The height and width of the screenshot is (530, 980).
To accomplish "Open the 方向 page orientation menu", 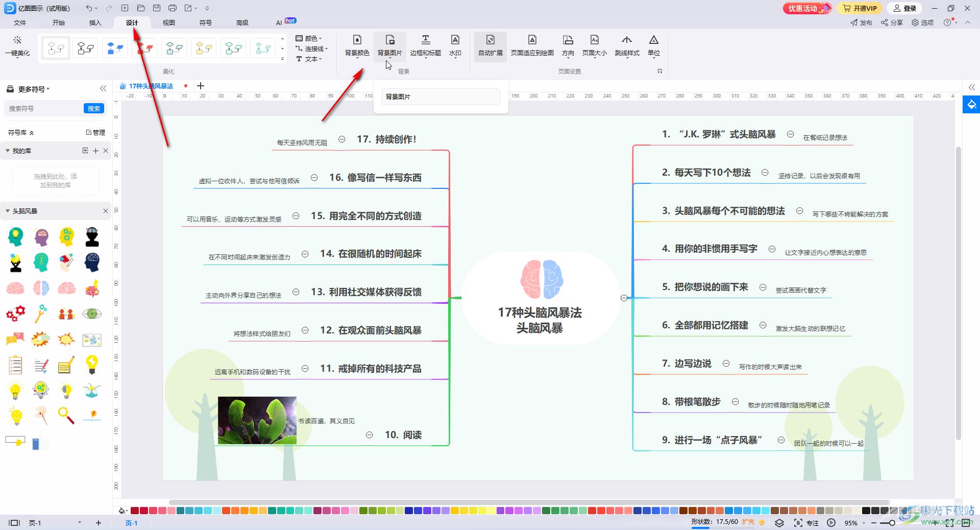I will (568, 46).
